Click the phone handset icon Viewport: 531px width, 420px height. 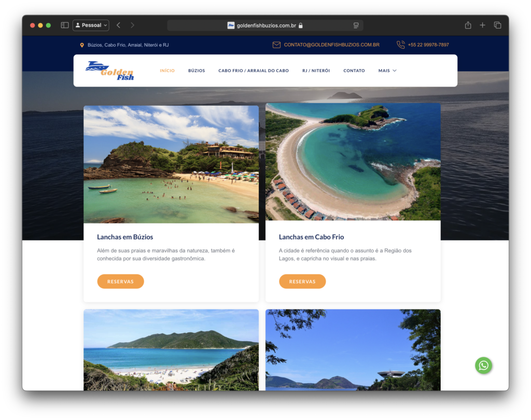coord(401,45)
